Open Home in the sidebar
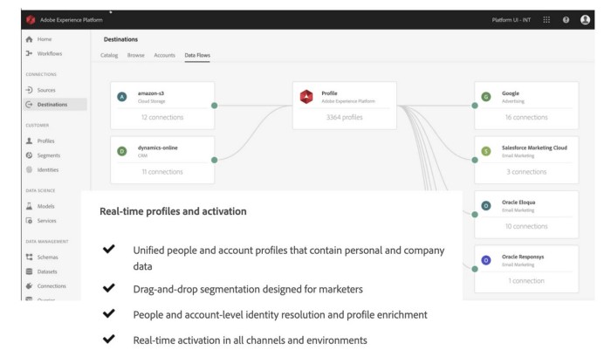The width and height of the screenshot is (611, 364). (x=45, y=39)
